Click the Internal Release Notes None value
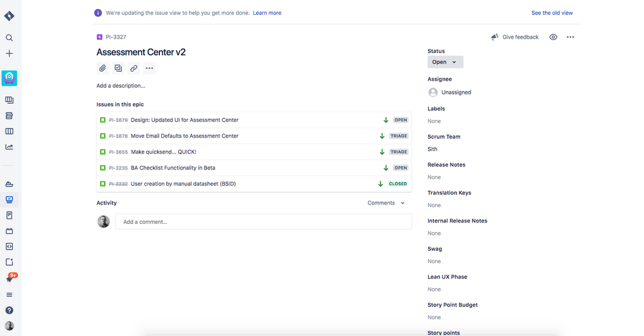Viewport: 644px width, 336px height. click(434, 233)
